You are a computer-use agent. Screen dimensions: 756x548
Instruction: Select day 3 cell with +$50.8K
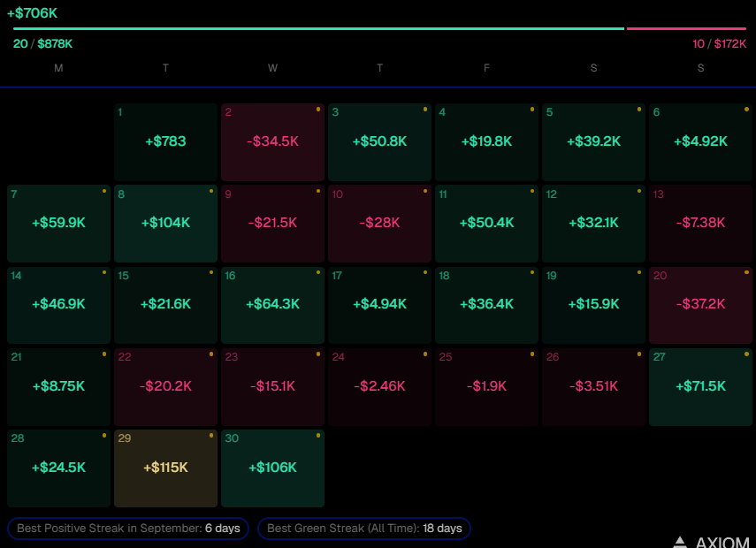380,142
